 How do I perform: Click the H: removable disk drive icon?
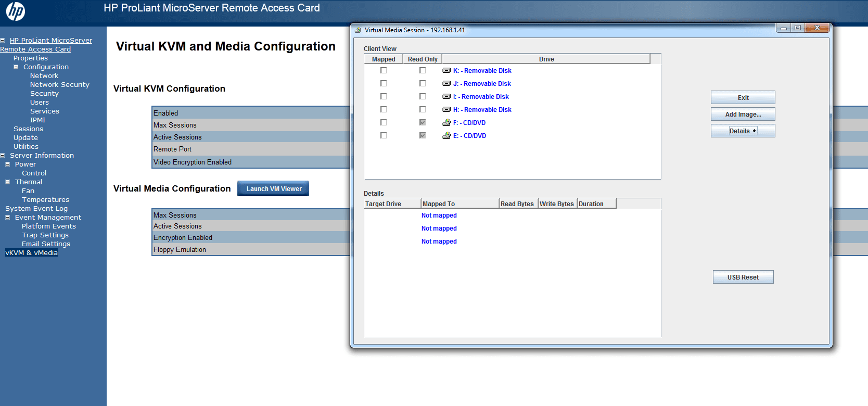pyautogui.click(x=446, y=109)
